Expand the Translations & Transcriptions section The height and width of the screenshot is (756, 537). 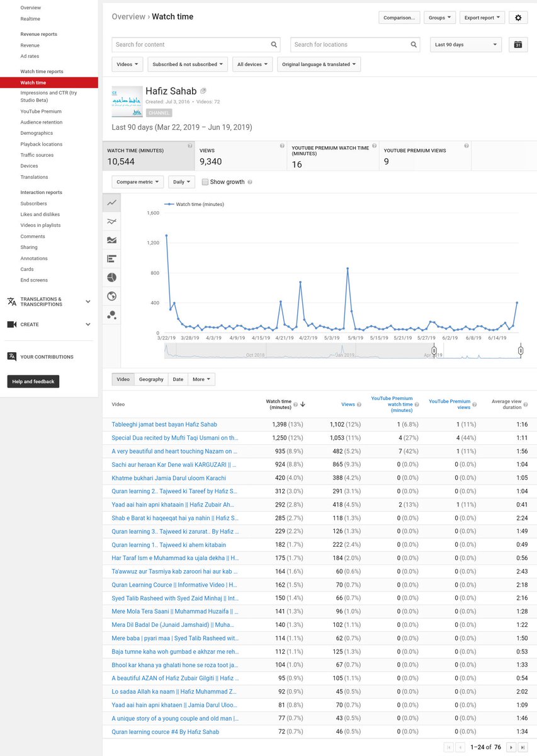pos(88,302)
